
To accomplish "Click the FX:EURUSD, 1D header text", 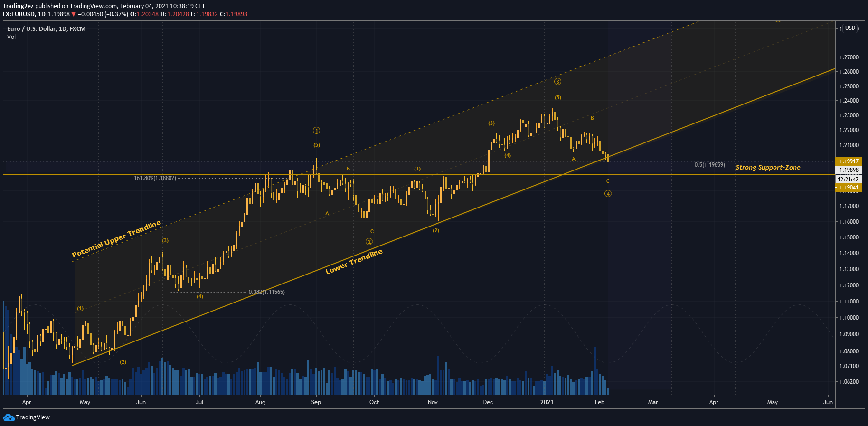I will tap(24, 14).
